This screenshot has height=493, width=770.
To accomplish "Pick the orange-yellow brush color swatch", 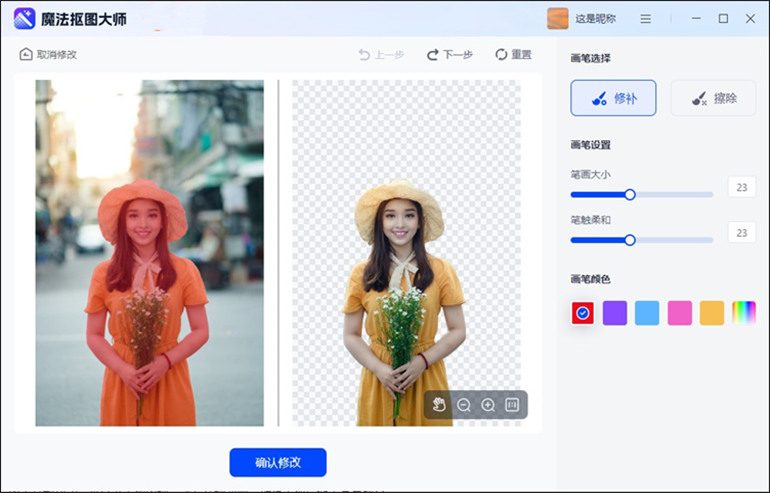I will [x=712, y=313].
